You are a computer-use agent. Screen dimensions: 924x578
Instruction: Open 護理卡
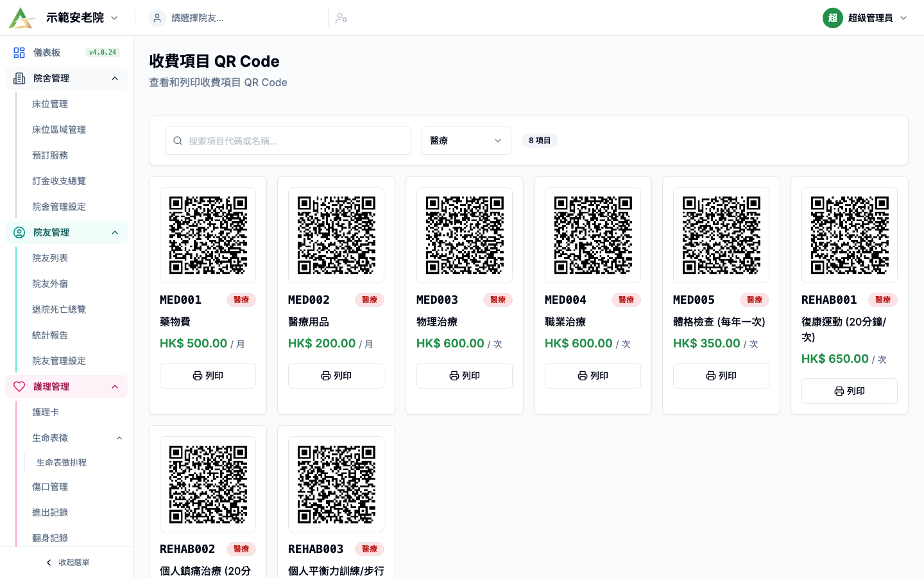(46, 412)
